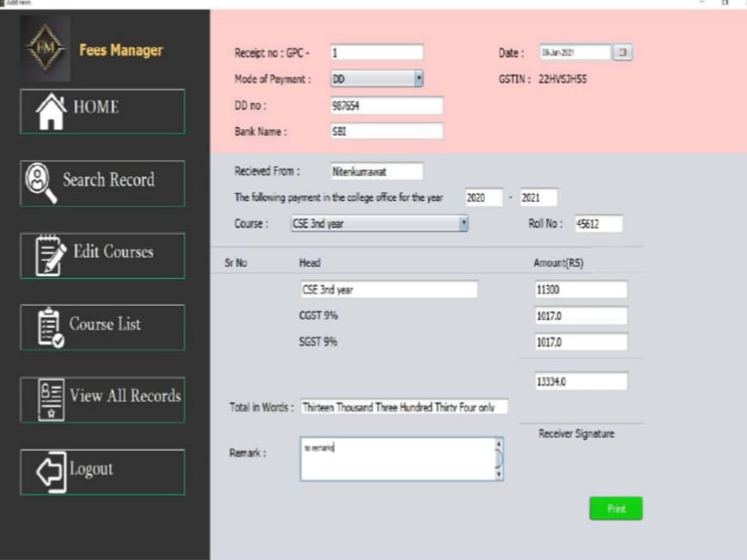Screen dimensions: 747x560
Task: Expand the Mode of Payment dropdown
Action: pyautogui.click(x=419, y=79)
